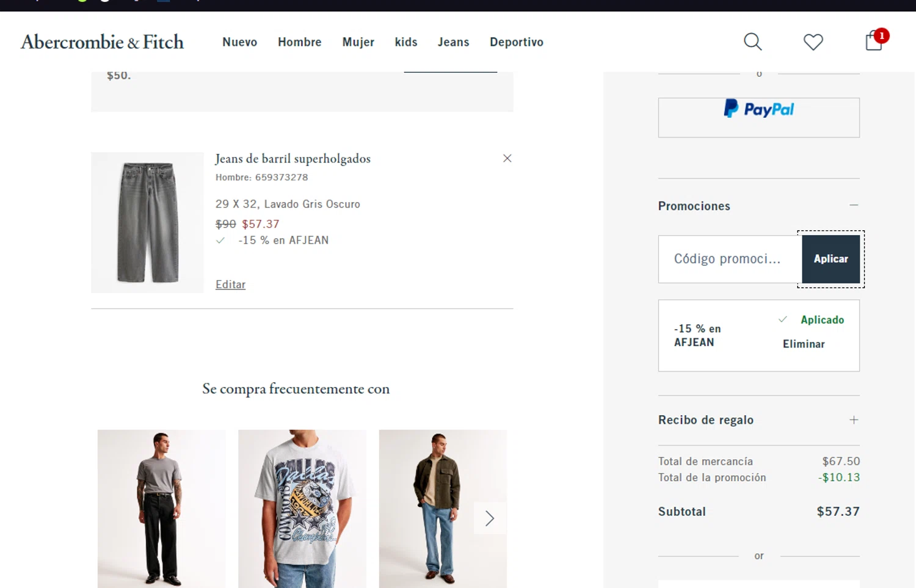Screen dimensions: 916x588
Task: Open the Hombre menu
Action: pos(299,42)
